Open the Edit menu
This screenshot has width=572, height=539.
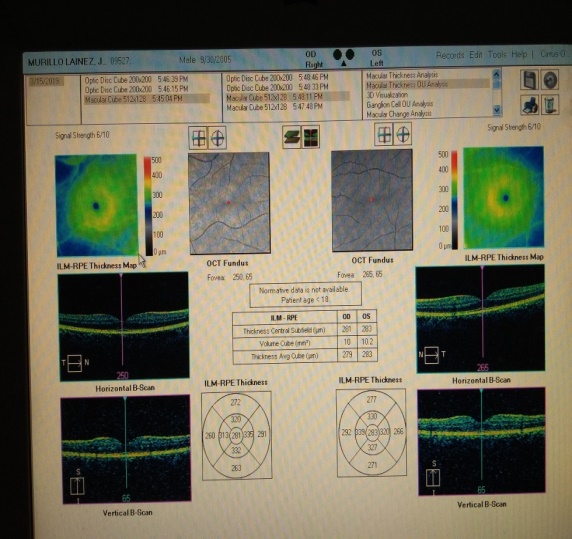pyautogui.click(x=475, y=55)
